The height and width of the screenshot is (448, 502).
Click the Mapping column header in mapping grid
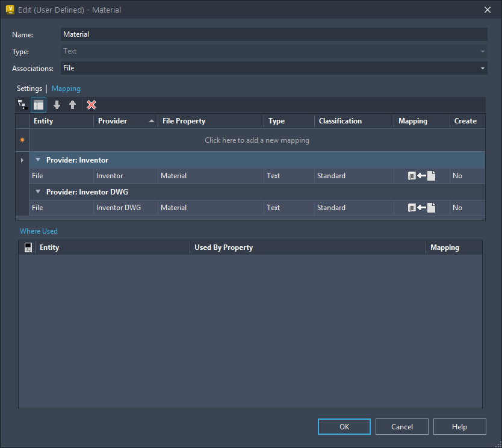(x=421, y=121)
